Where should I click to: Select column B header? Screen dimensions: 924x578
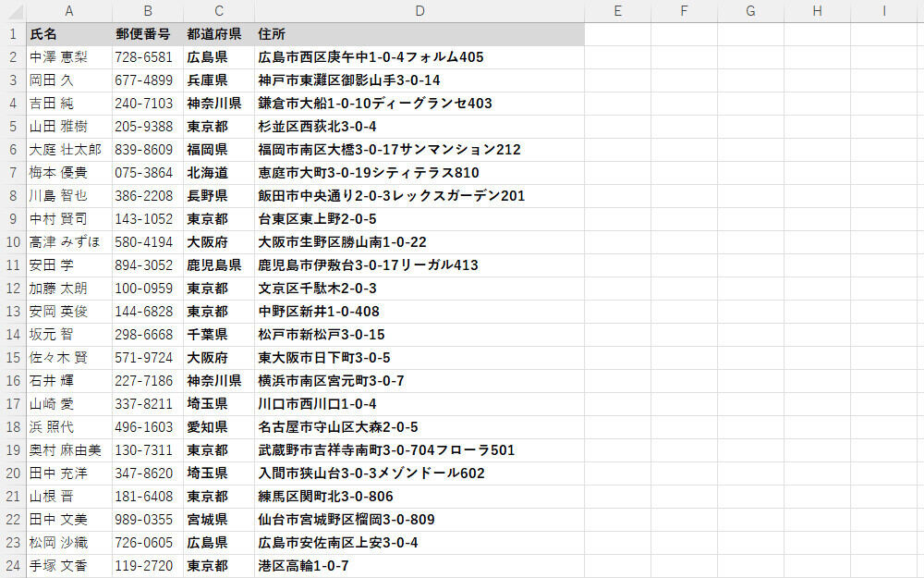click(x=147, y=11)
